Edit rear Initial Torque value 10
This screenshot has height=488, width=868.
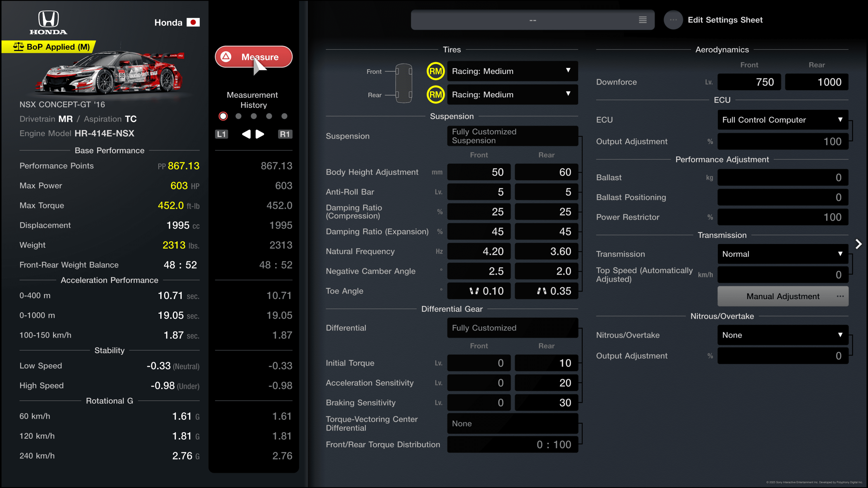pyautogui.click(x=547, y=363)
